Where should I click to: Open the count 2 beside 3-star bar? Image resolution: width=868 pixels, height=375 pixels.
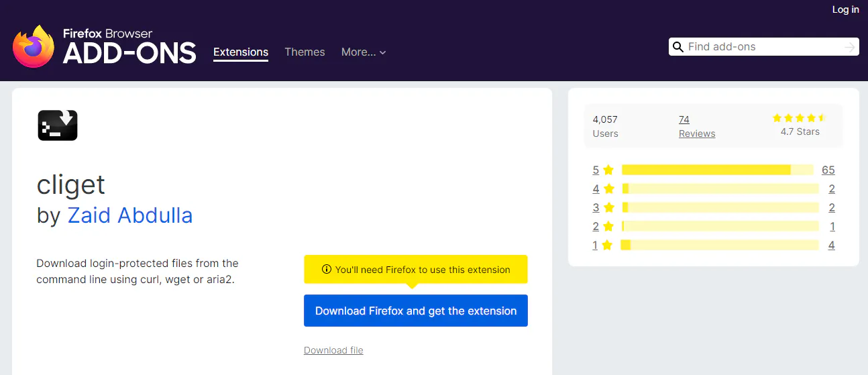point(832,207)
